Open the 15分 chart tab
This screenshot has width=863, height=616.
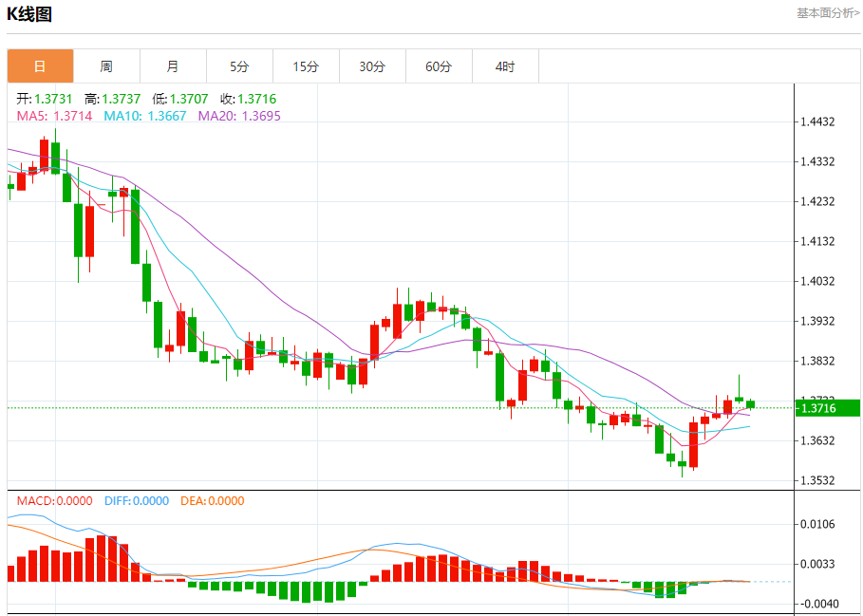click(x=307, y=66)
